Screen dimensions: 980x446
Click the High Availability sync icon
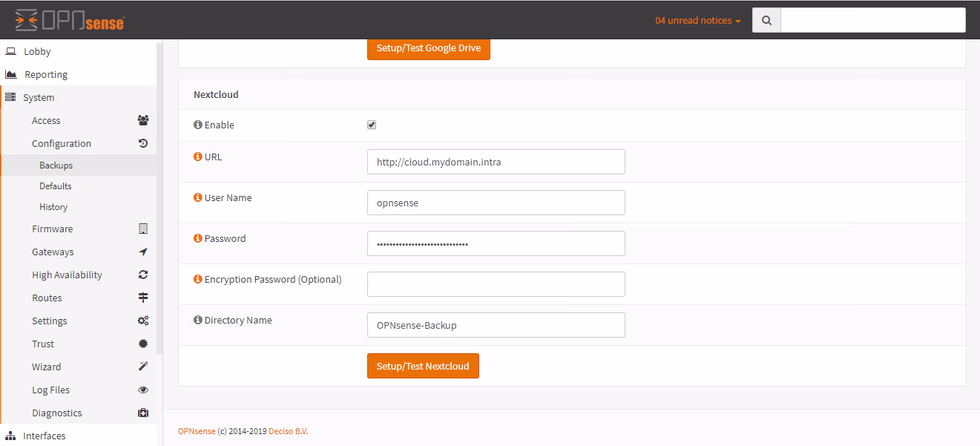point(143,275)
